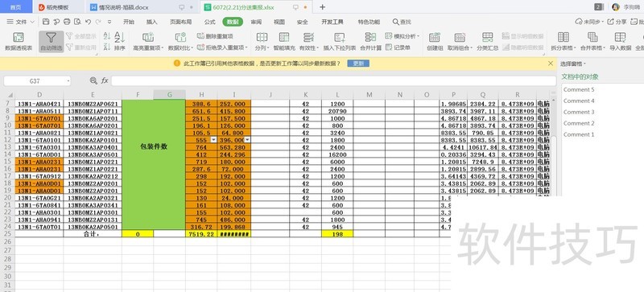Click the 分类汇总 subtotal icon
The width and height of the screenshot is (644, 292).
488,42
